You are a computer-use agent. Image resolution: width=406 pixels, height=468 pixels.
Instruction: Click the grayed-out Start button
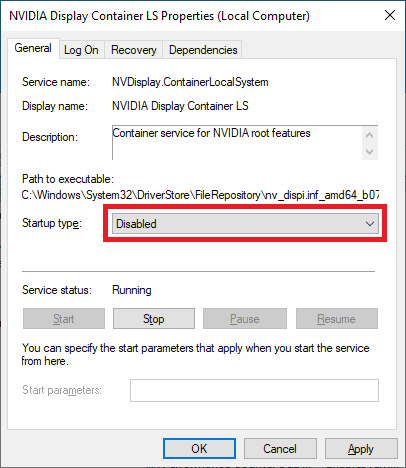64,319
